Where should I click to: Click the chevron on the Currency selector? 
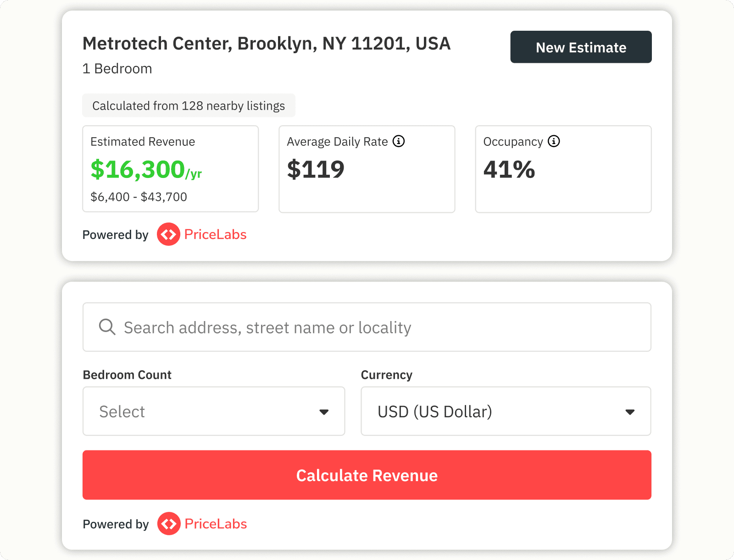[630, 411]
